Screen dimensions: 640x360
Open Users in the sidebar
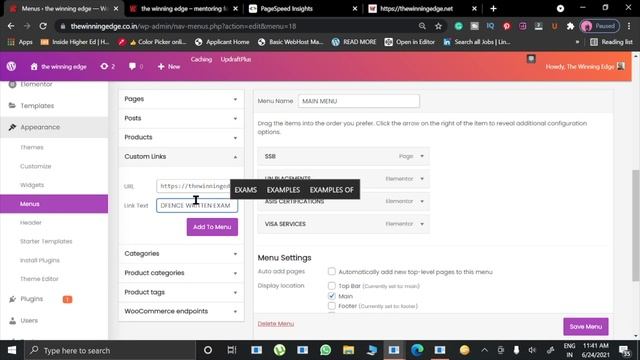29,320
